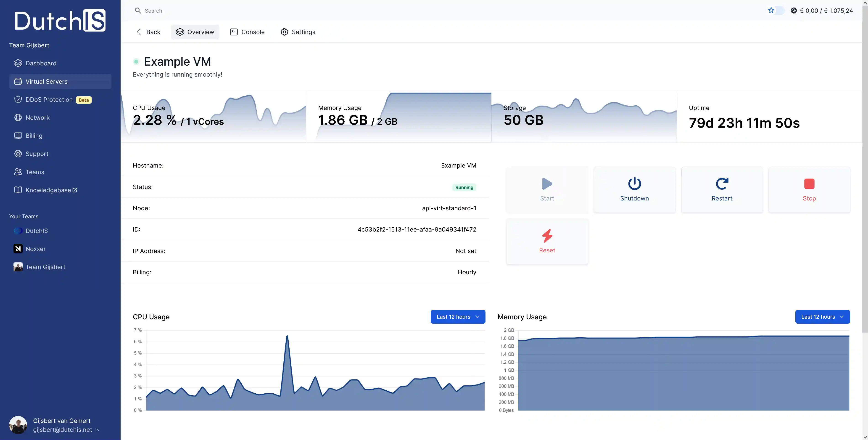
Task: Click the Search input field
Action: click(438, 11)
